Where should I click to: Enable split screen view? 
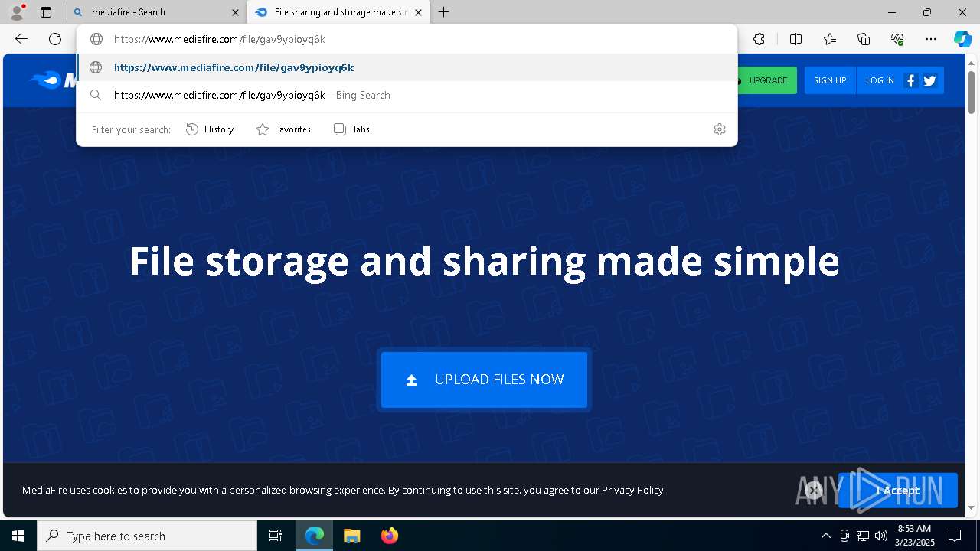pos(795,39)
